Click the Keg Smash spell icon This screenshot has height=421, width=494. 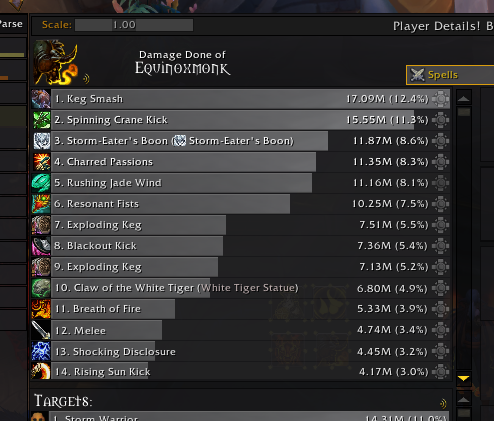coord(41,99)
